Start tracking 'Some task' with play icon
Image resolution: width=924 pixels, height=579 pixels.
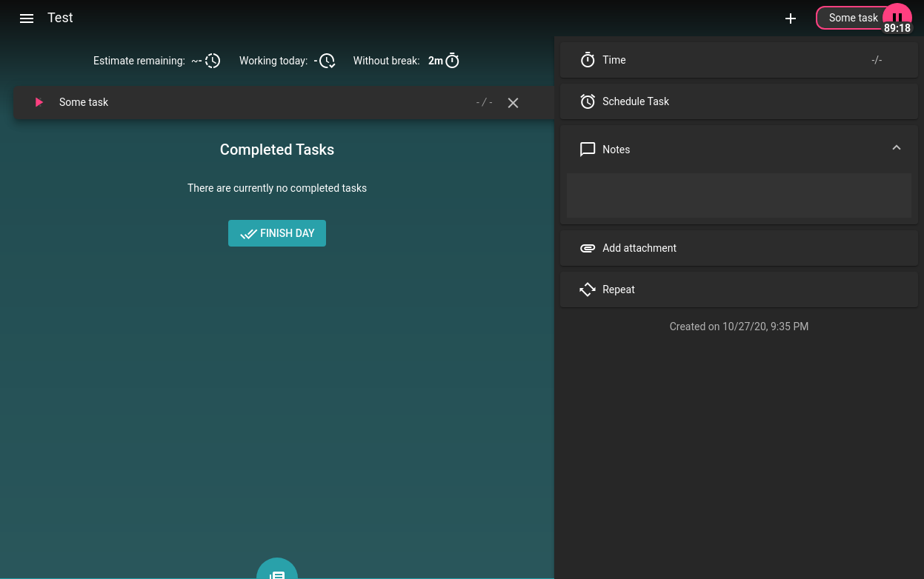coord(39,102)
